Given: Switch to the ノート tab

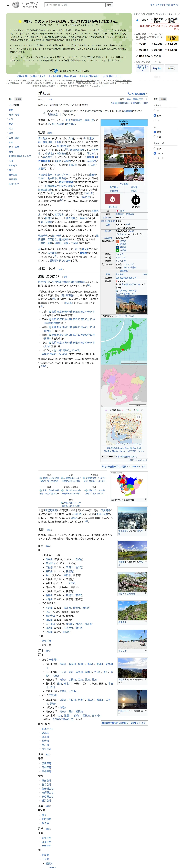Looking at the screenshot, I should [x=50, y=99].
